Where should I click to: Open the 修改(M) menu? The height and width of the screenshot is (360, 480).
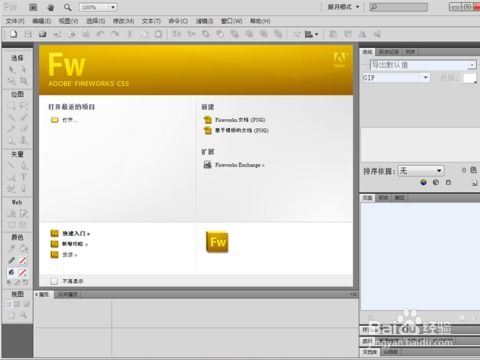(x=123, y=21)
